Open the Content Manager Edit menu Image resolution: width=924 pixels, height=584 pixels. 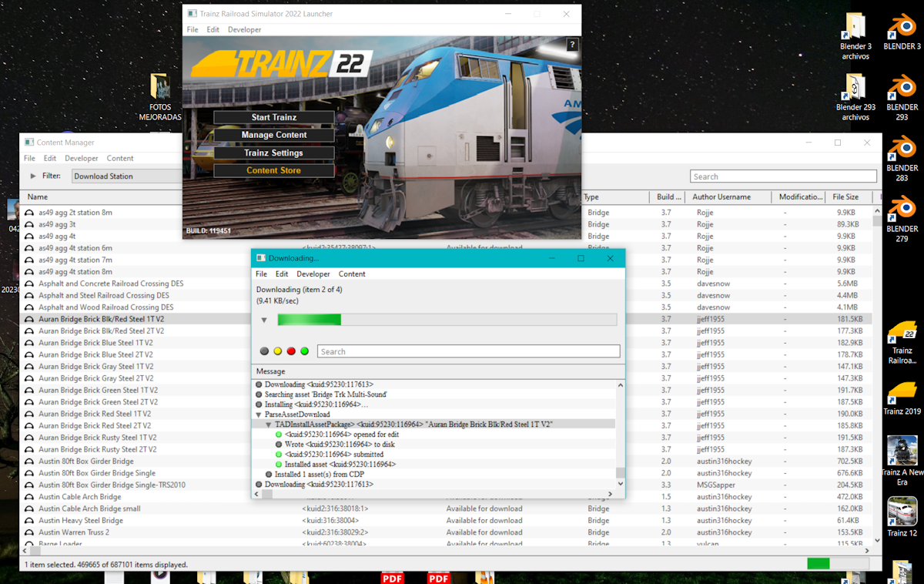point(49,159)
